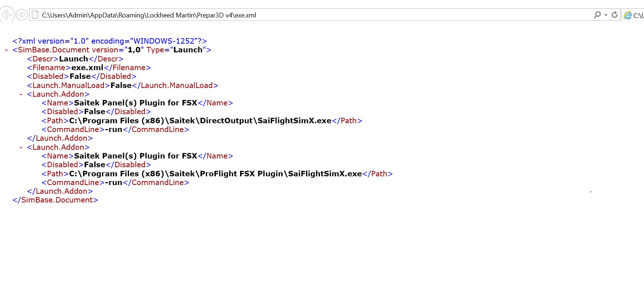Click the browser Forward arrow button

[x=22, y=15]
